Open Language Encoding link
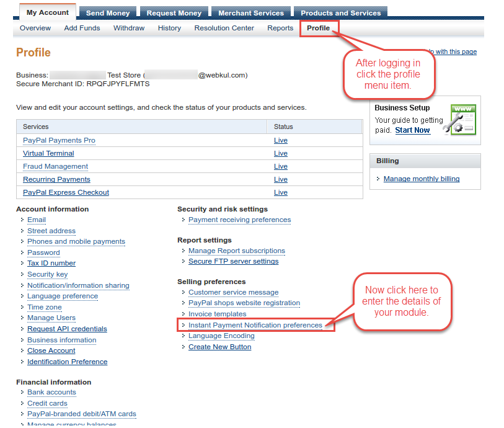This screenshot has height=428, width=504. click(x=221, y=336)
